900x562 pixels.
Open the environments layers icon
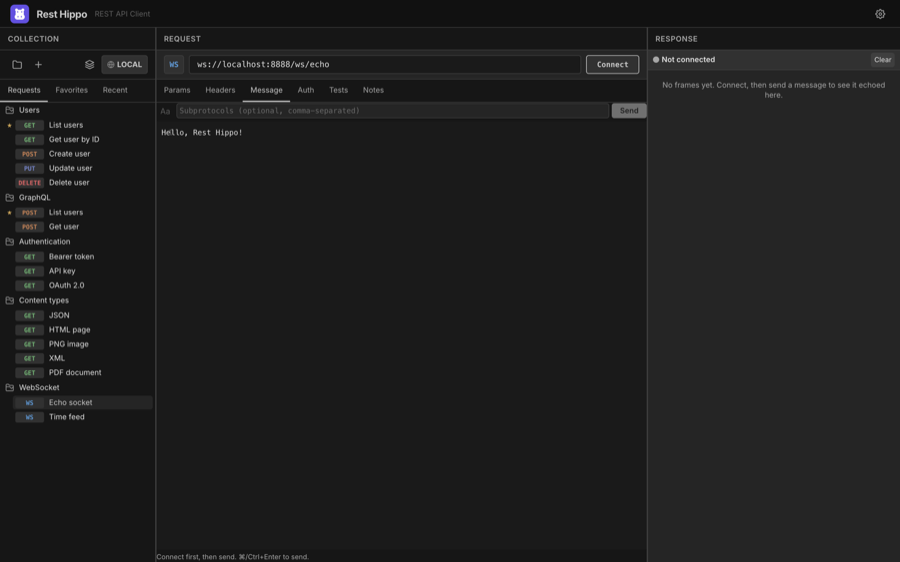pos(90,65)
